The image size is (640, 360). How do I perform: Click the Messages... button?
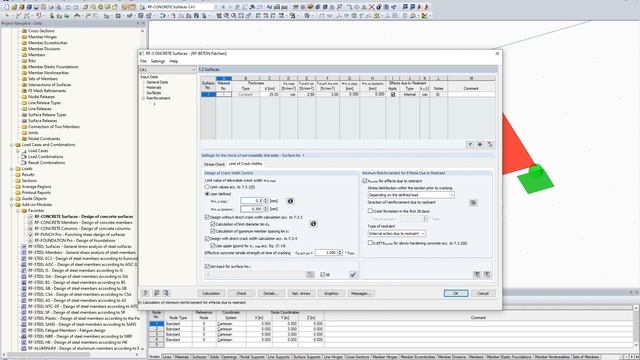[x=361, y=293]
